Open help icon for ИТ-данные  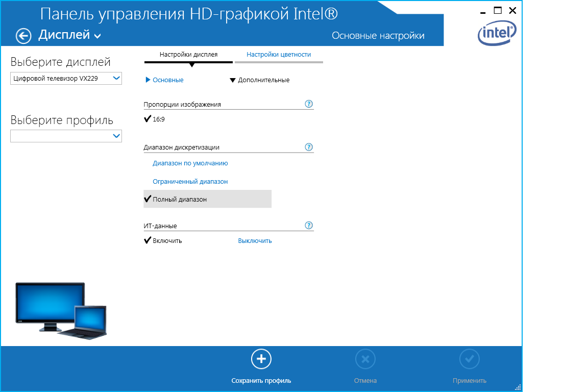pos(308,226)
